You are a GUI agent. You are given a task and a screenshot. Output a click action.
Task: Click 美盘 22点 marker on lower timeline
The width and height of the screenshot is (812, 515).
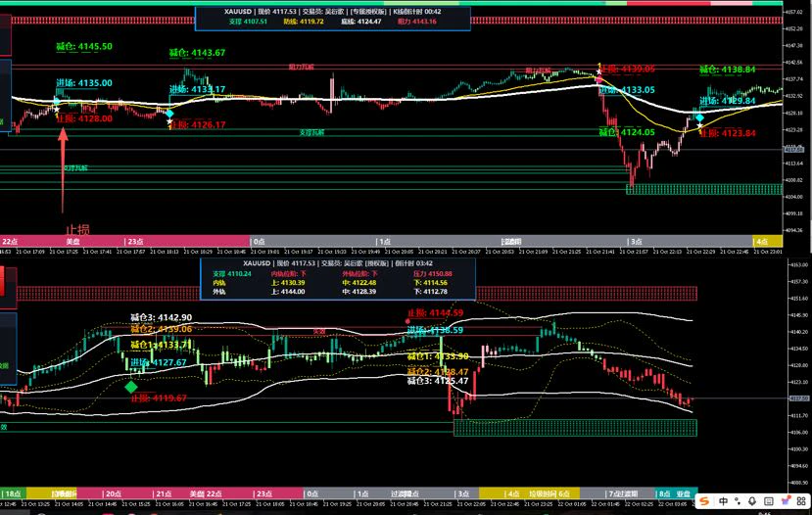point(206,493)
